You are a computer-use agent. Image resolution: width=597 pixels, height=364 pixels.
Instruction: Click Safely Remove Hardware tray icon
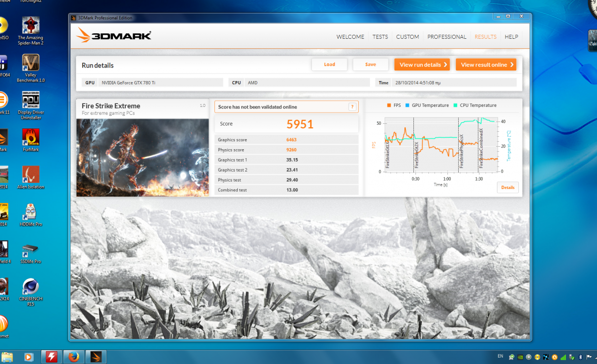pyautogui.click(x=572, y=357)
